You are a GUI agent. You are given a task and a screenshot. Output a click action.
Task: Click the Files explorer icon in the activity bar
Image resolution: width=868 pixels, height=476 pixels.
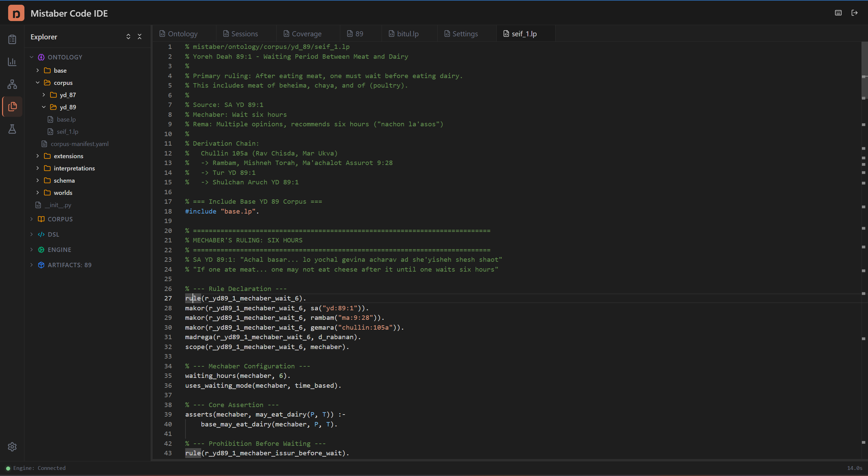[x=12, y=107]
